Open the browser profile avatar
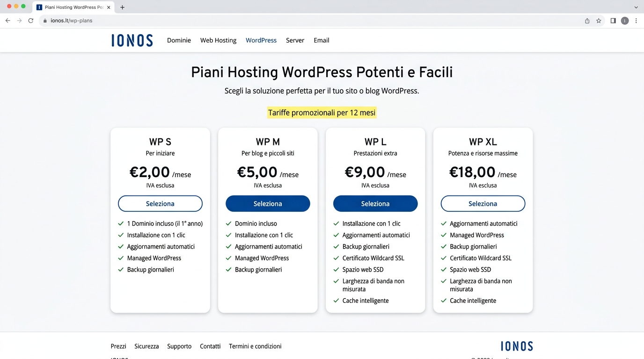This screenshot has width=644, height=359. coord(625,21)
